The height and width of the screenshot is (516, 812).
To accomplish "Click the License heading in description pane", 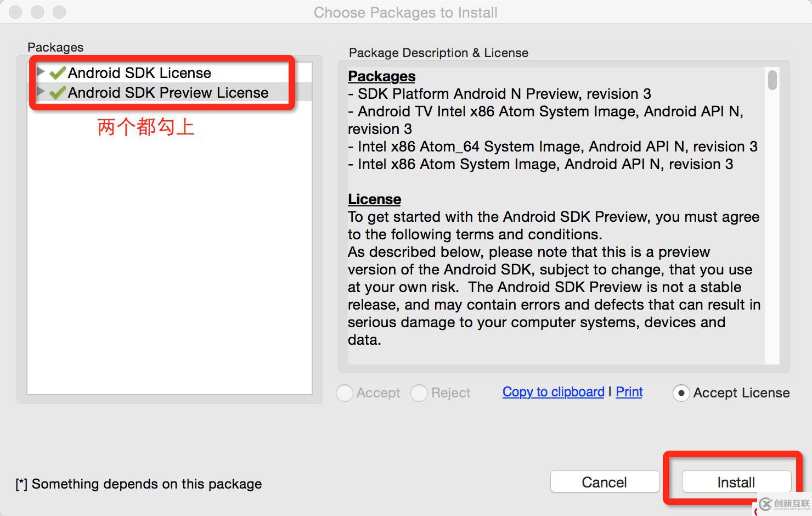I will (x=374, y=199).
